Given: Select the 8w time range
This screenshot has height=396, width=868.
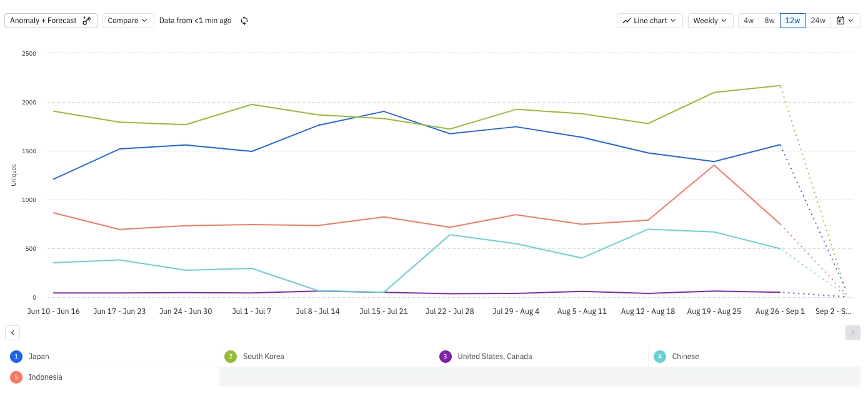Looking at the screenshot, I should point(769,21).
